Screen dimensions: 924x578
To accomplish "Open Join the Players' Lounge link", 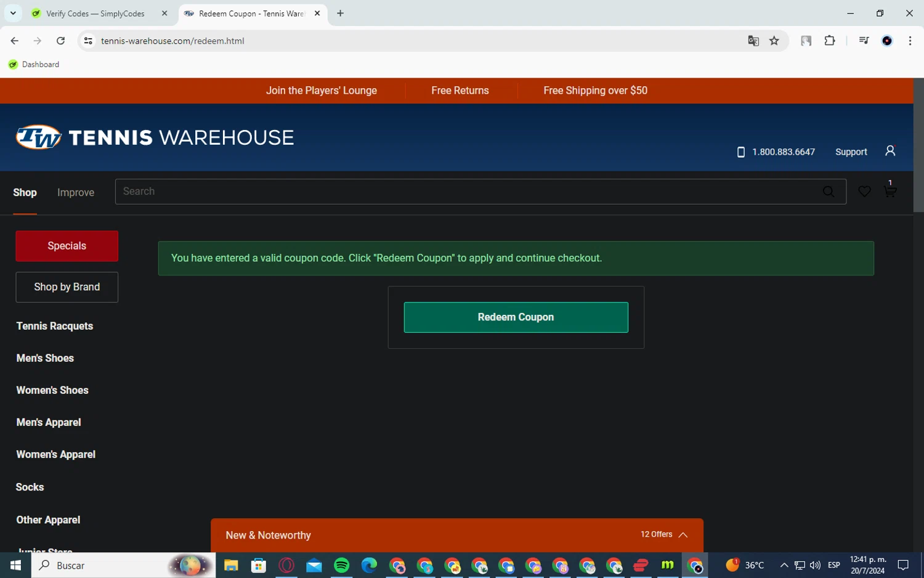I will 322,91.
